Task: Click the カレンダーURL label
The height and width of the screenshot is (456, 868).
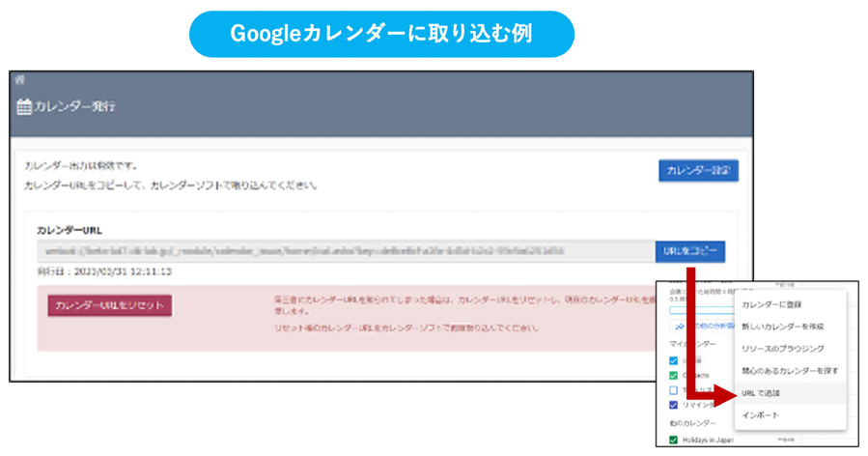Action: click(70, 231)
